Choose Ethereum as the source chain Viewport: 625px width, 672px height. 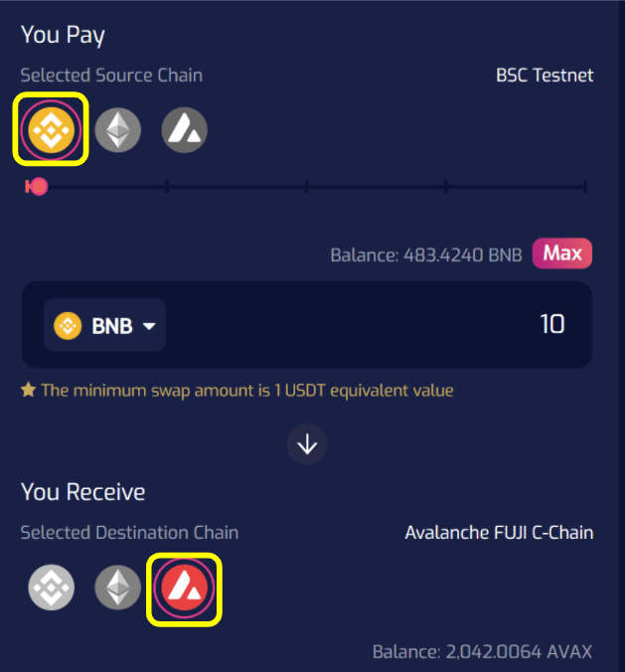point(118,129)
